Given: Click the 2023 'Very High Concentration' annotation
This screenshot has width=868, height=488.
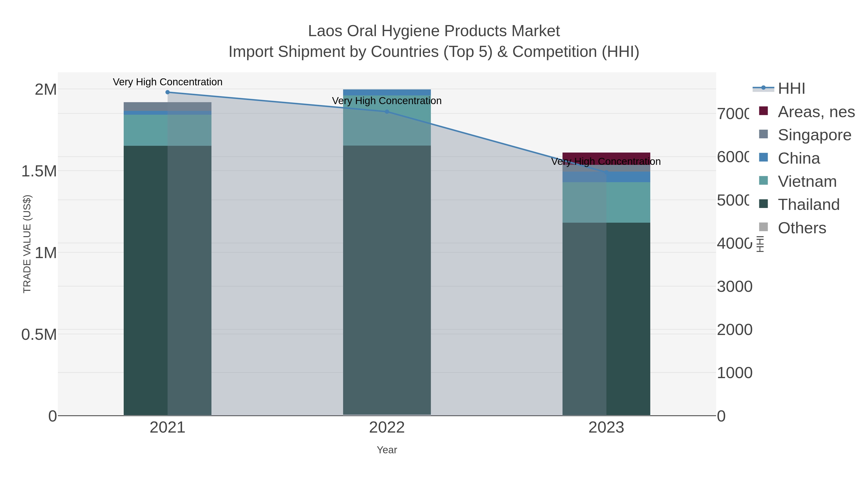Looking at the screenshot, I should point(606,161).
